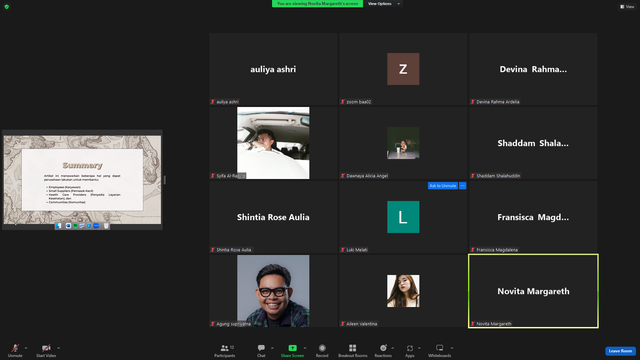Select the Fransisca Magdalena tile
Viewport: 640px width, 360px height.
click(533, 217)
